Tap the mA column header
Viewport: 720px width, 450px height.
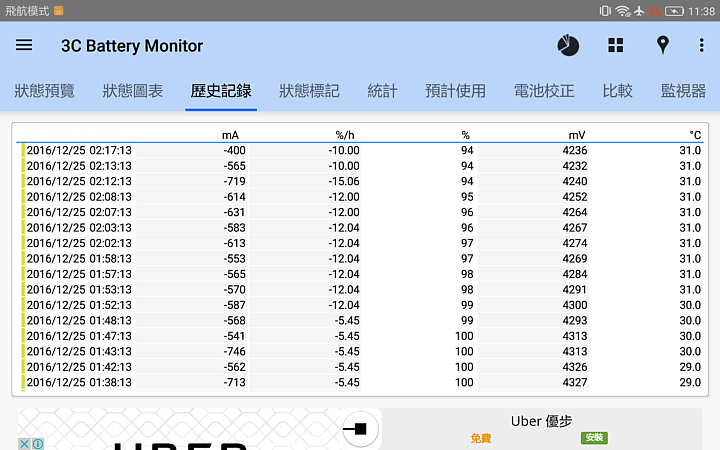230,135
